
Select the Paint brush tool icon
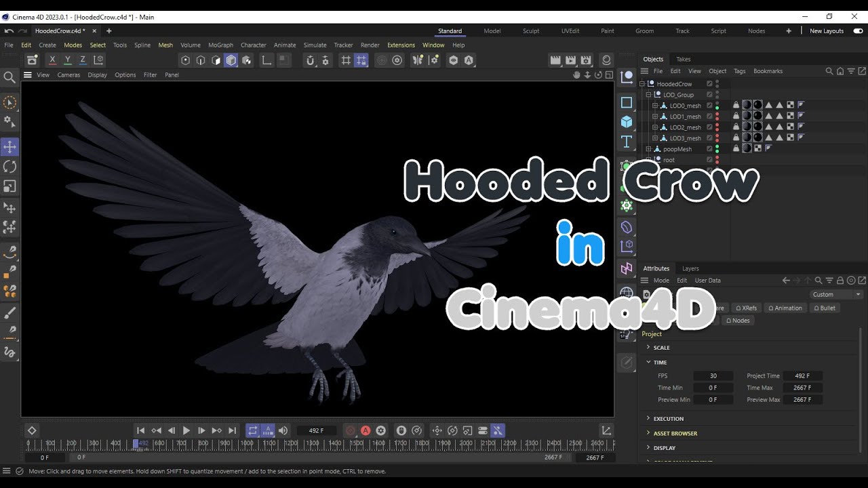click(9, 313)
